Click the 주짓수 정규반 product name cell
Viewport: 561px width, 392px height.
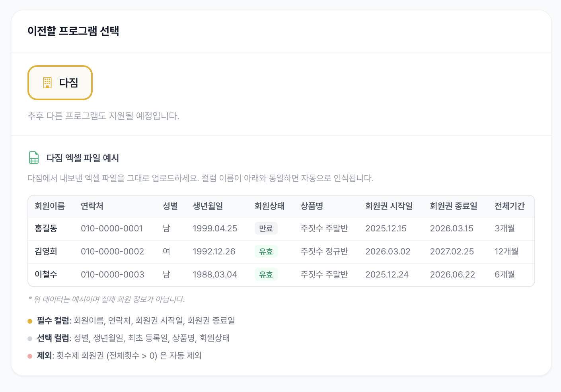(x=324, y=251)
